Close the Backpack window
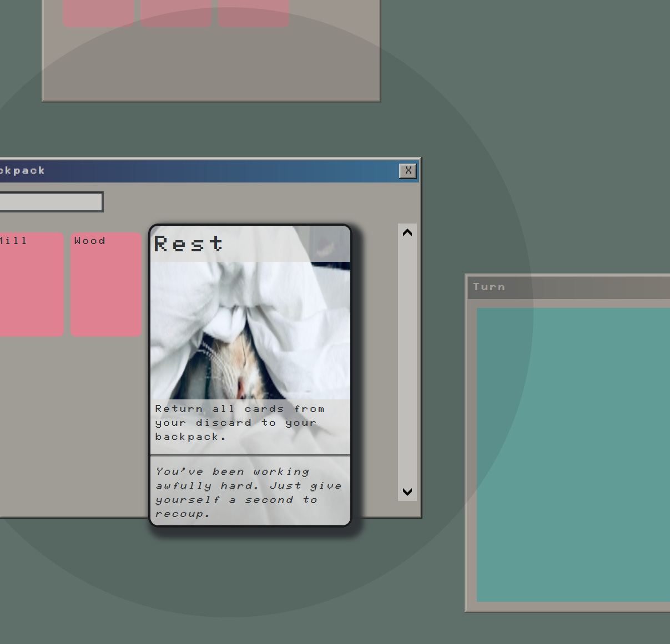 [408, 171]
